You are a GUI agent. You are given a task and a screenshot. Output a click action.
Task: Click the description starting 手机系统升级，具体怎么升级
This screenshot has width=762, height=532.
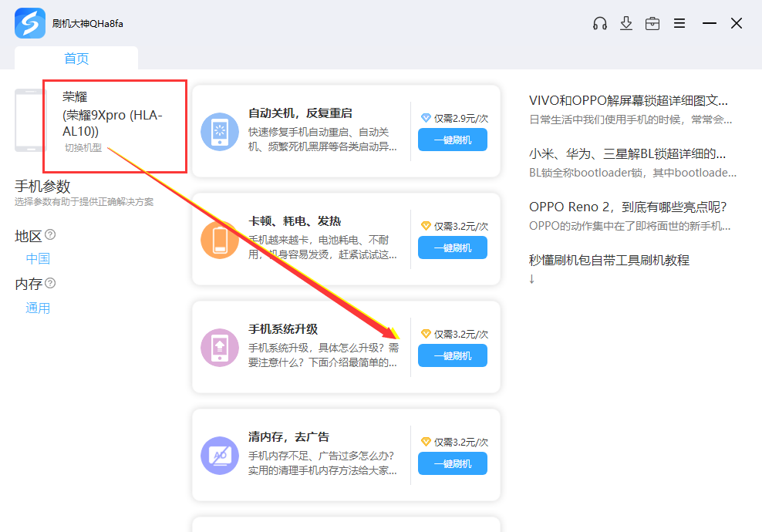tap(324, 355)
